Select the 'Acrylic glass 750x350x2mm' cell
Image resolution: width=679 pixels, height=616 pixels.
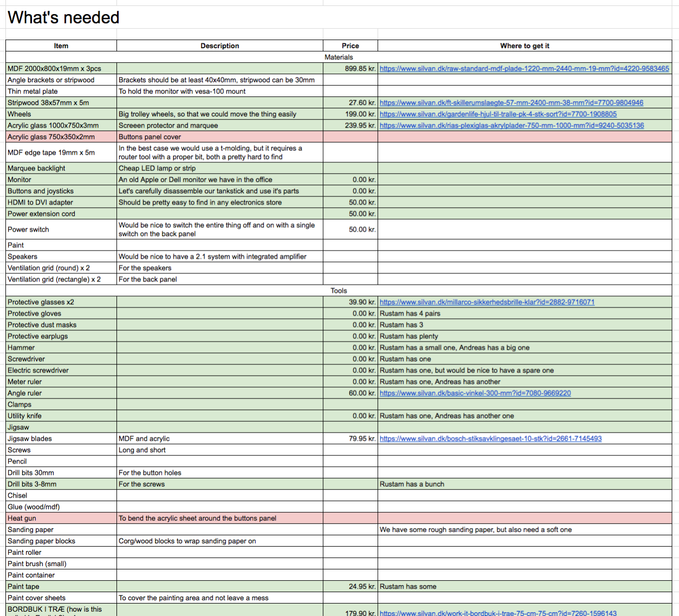click(x=61, y=137)
